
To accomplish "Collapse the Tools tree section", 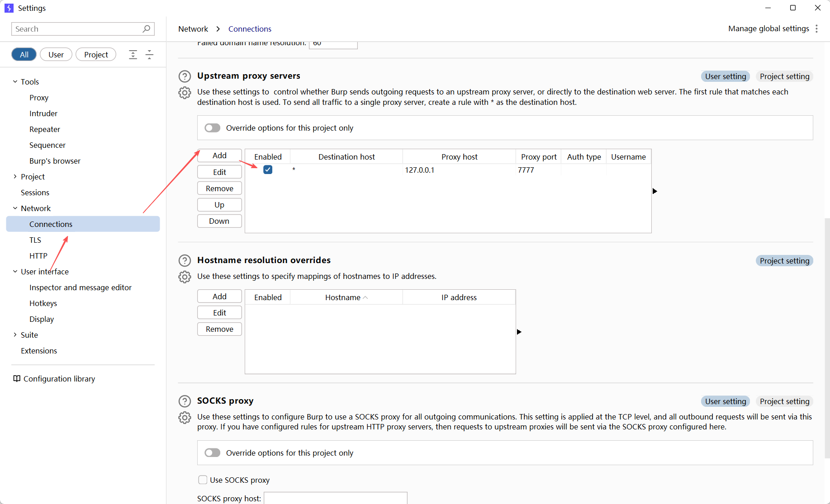I will point(15,82).
